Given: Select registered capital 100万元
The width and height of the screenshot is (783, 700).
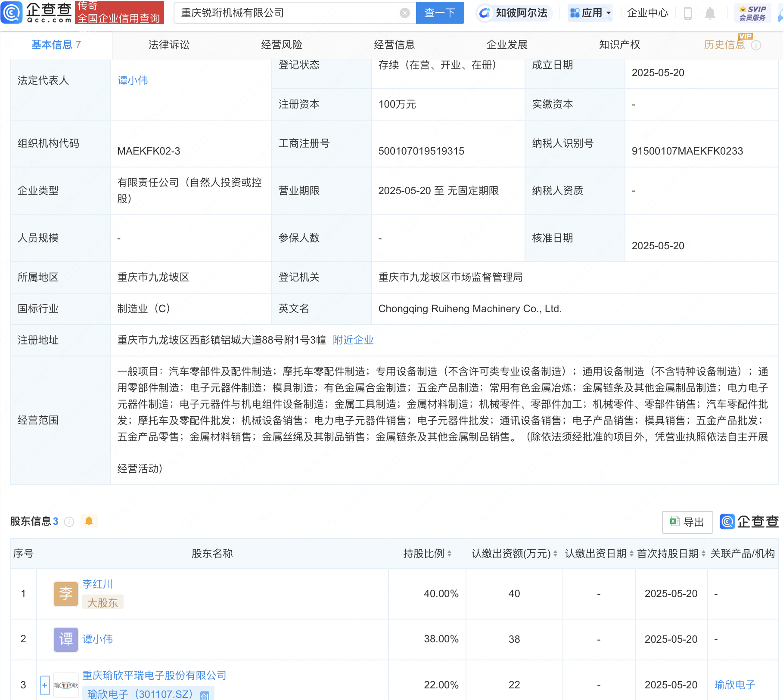Looking at the screenshot, I should 397,104.
